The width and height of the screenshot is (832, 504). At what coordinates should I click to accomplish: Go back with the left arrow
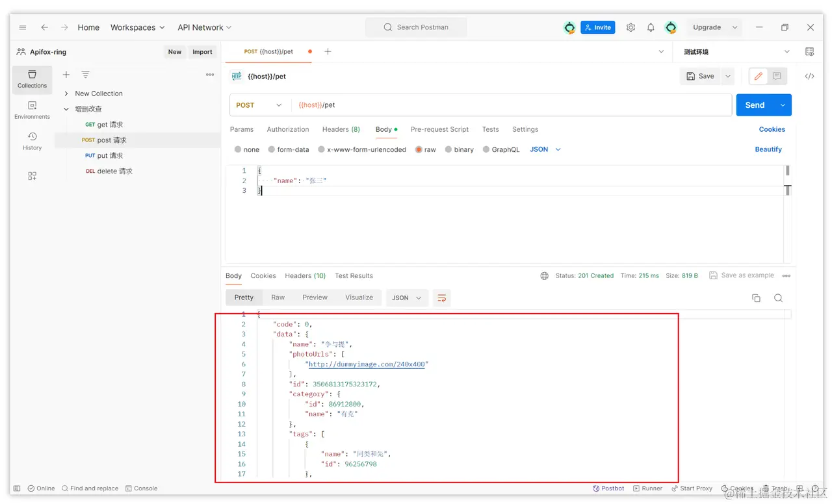tap(44, 27)
